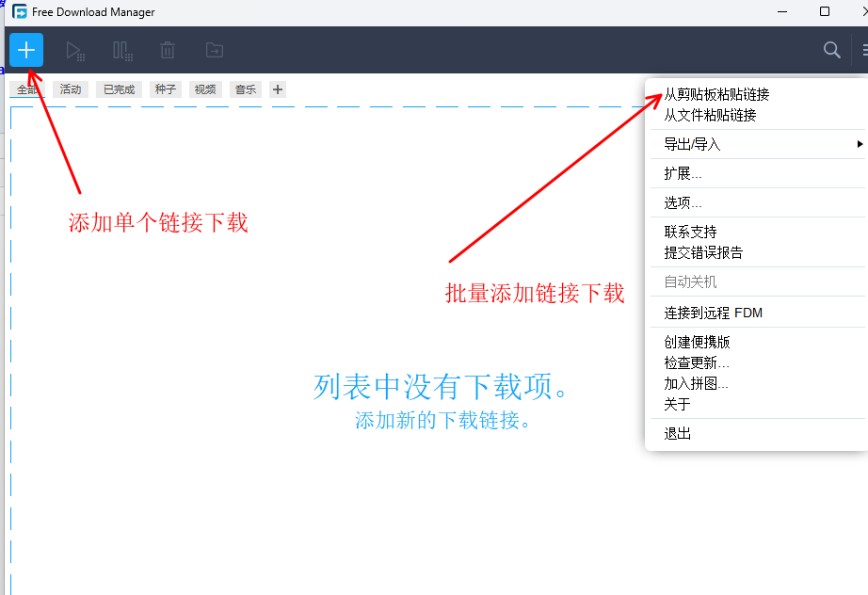Click the 列表中没有下载项。 placeholder text
The width and height of the screenshot is (868, 595).
441,386
